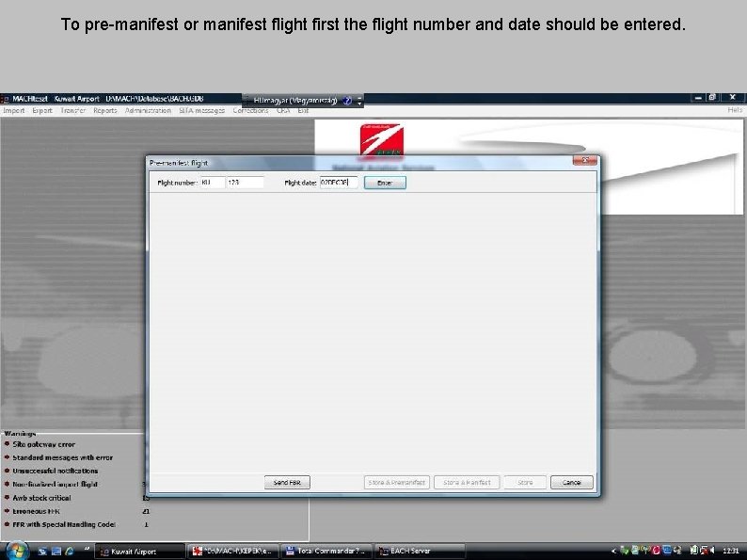Click the Store & Premanifest button
Viewport: 747px width, 560px height.
[x=397, y=482]
